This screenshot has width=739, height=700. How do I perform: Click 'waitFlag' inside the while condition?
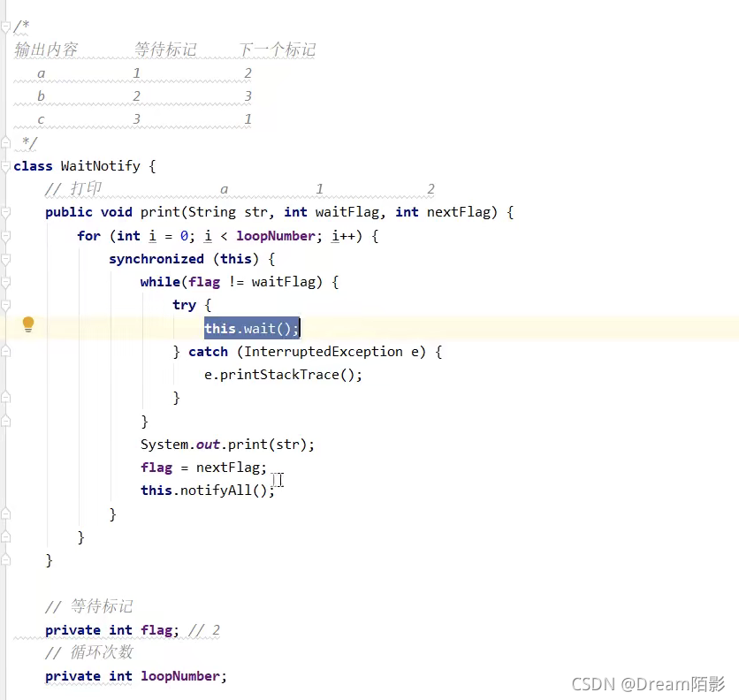(x=283, y=282)
